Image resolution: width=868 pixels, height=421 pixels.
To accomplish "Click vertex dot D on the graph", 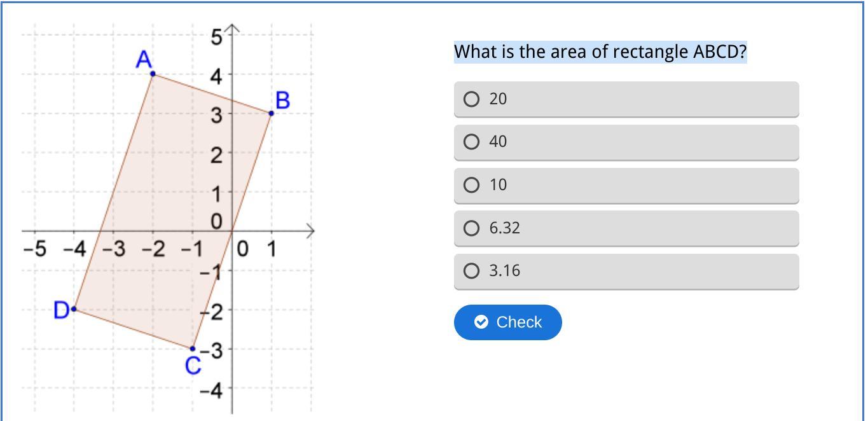I will pos(74,309).
